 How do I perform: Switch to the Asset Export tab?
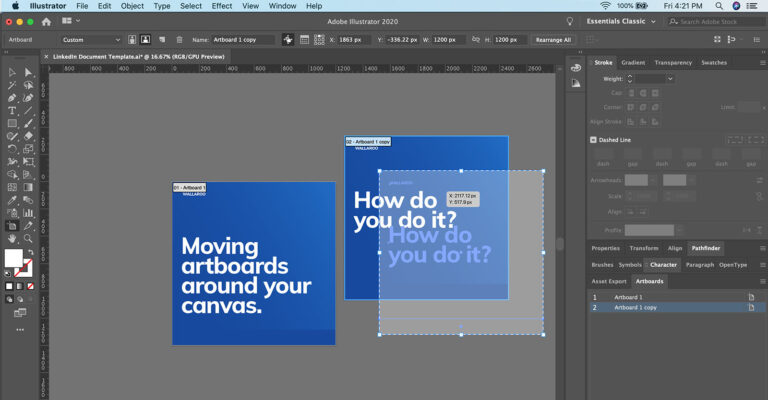click(x=609, y=282)
